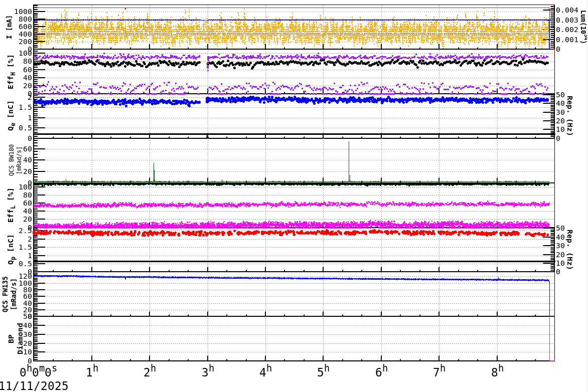Click the BP Diamond axis title
Screen dimensions: 588x392
[x=16, y=339]
